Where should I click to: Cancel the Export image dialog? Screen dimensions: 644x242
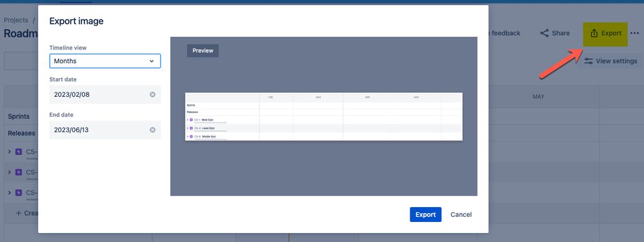(x=461, y=214)
